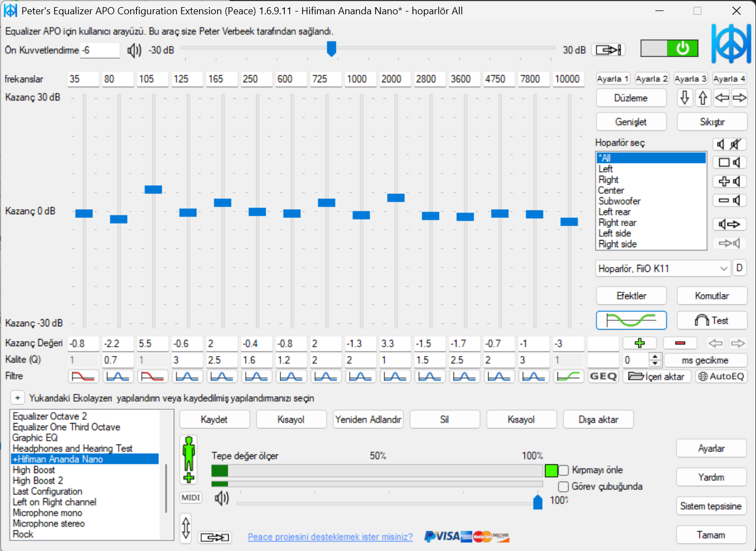Open the Yardım help button
This screenshot has height=551, width=756.
[711, 477]
